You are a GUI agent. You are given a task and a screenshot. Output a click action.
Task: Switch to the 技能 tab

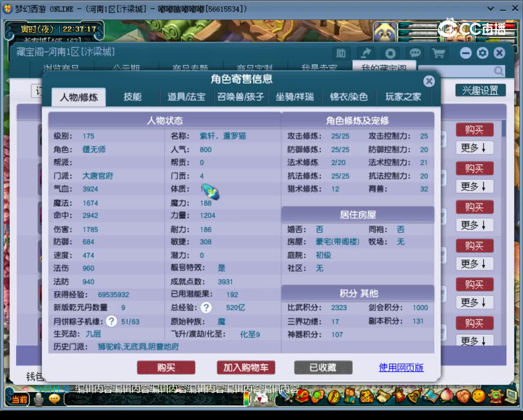(x=132, y=97)
